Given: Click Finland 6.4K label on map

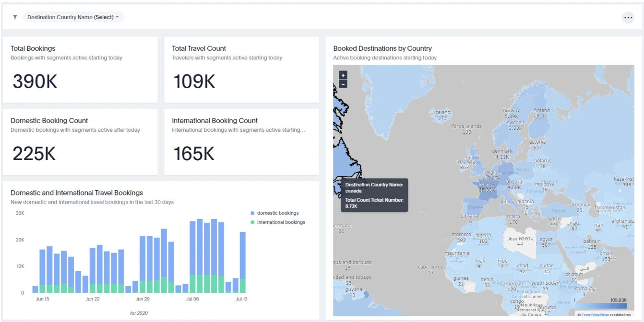Looking at the screenshot, I should (542, 113).
